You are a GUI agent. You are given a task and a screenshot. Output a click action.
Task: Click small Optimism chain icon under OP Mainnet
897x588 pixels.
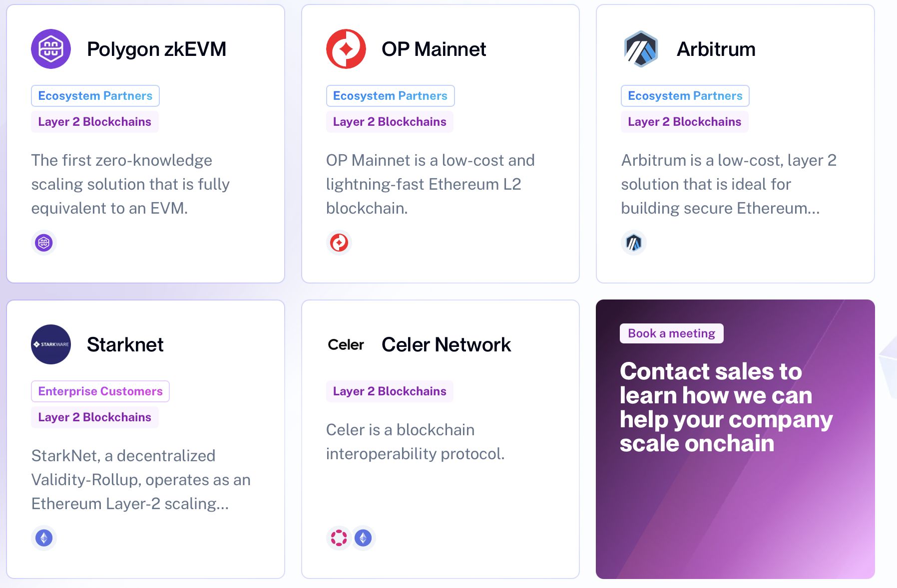click(x=339, y=243)
